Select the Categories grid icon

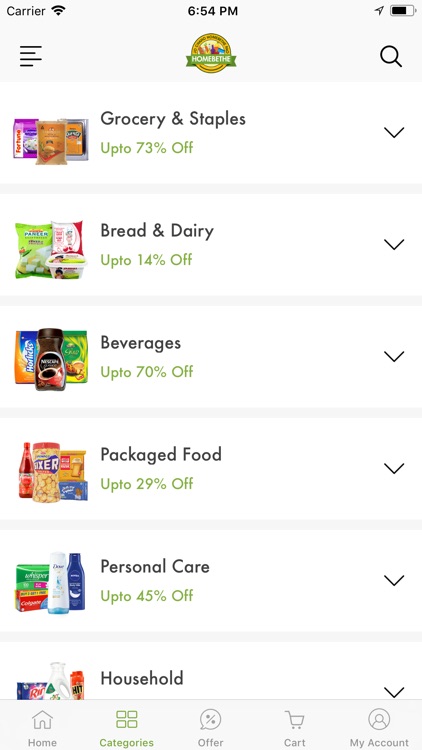[127, 719]
